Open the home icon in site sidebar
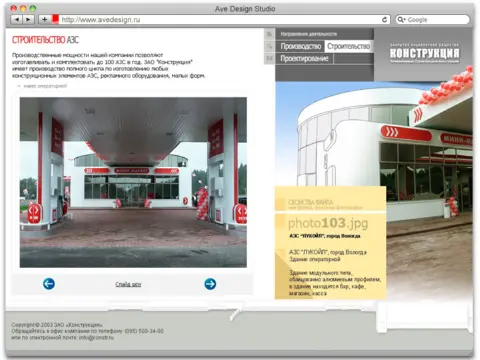The height and width of the screenshot is (360, 480). click(270, 34)
